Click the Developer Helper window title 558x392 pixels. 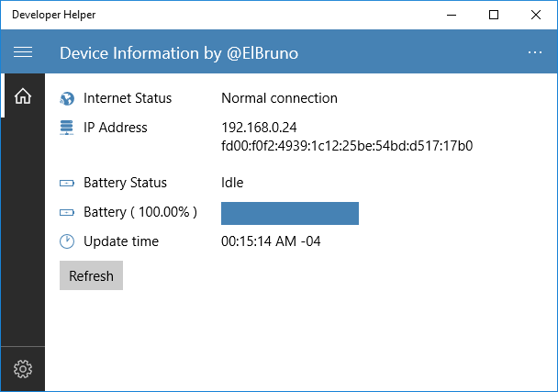pyautogui.click(x=53, y=15)
